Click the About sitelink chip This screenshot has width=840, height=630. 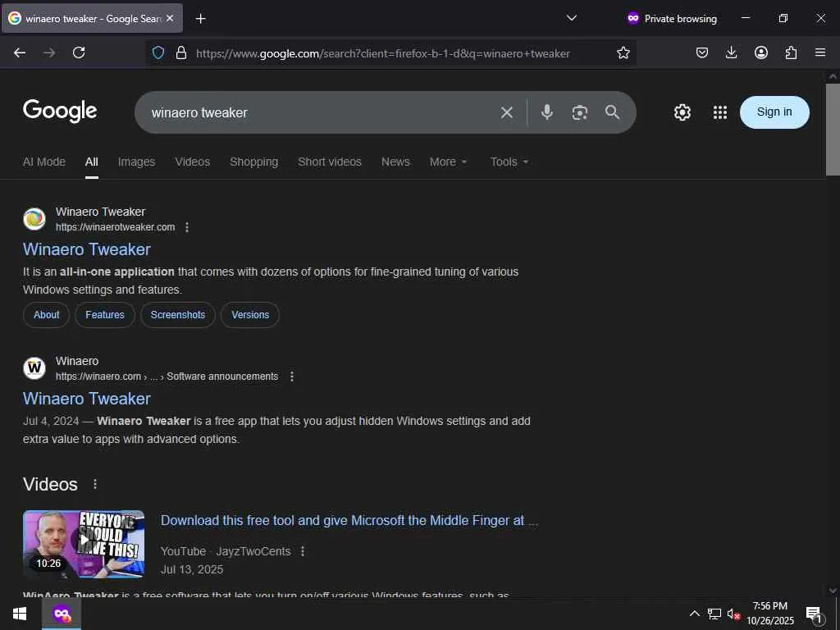coord(46,315)
